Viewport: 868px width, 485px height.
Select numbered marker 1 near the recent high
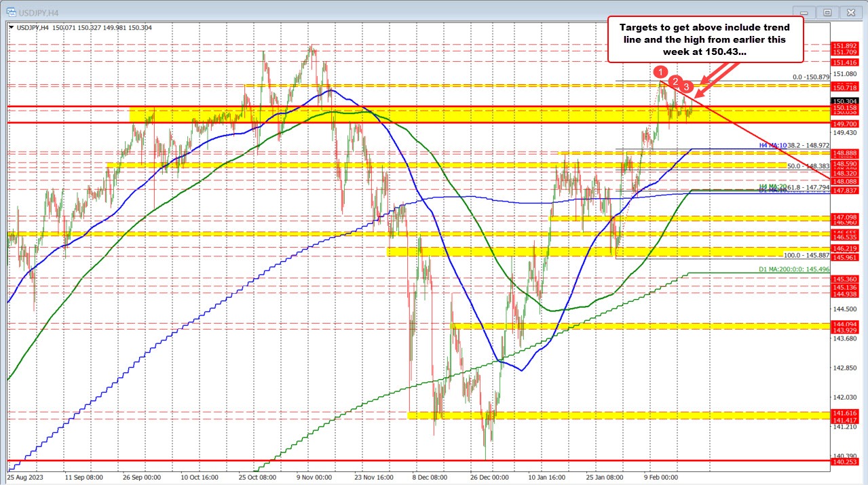coord(660,71)
